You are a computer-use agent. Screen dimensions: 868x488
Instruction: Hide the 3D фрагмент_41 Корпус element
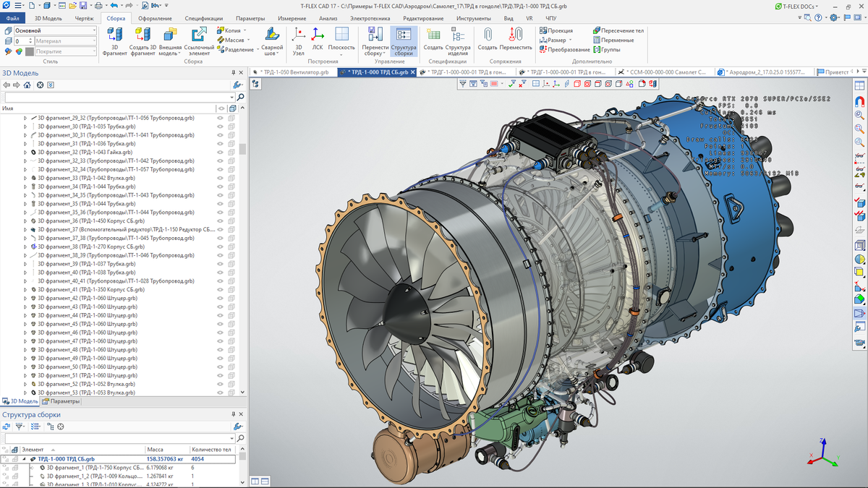pyautogui.click(x=221, y=288)
